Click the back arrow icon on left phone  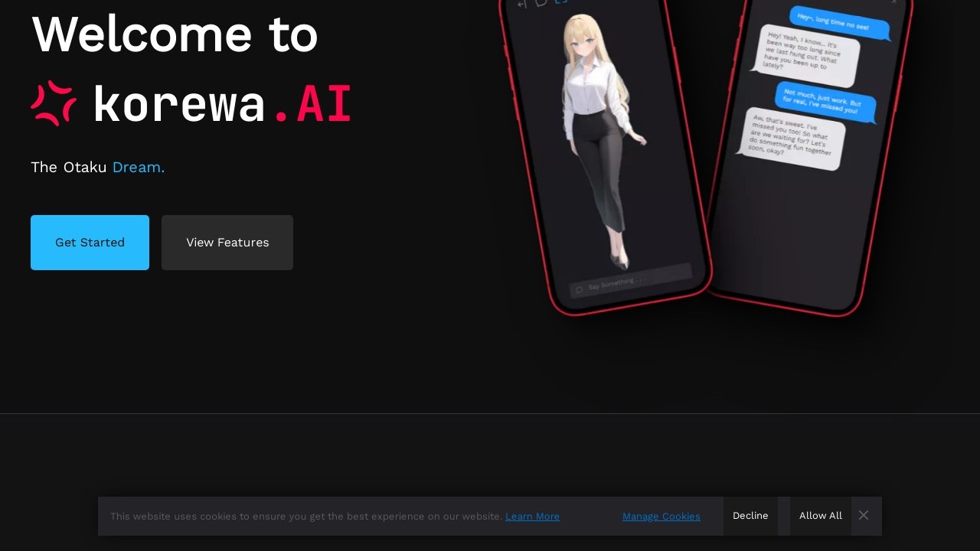[x=522, y=5]
